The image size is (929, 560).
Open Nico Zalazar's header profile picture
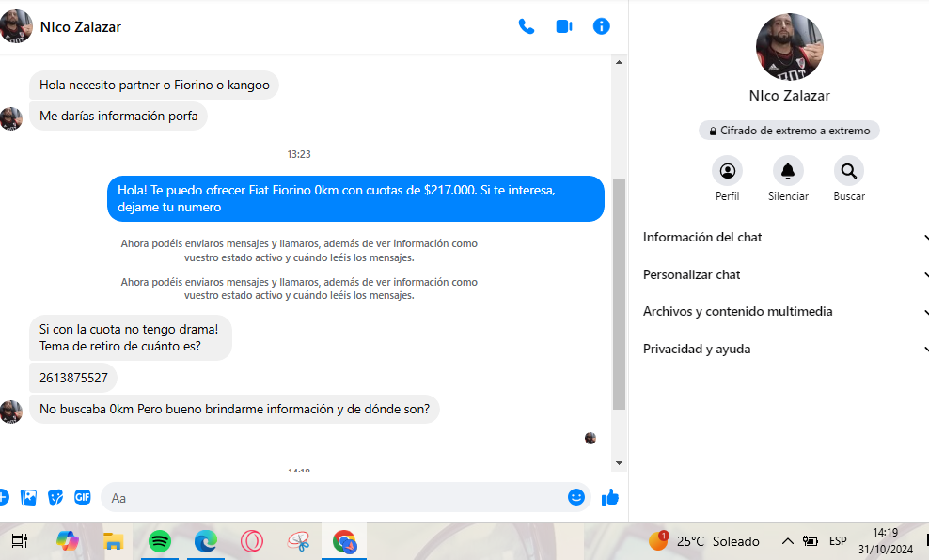[16, 26]
